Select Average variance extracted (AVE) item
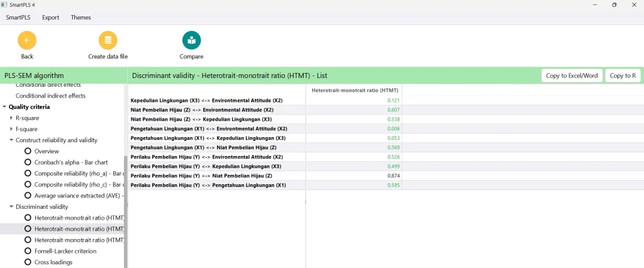The width and height of the screenshot is (644, 268). click(28, 196)
